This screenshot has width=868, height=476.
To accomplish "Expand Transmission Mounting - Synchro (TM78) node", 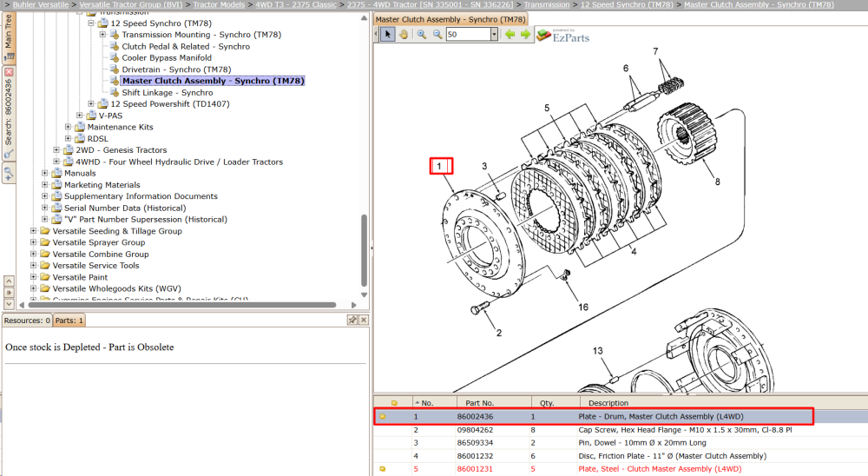I will click(102, 35).
